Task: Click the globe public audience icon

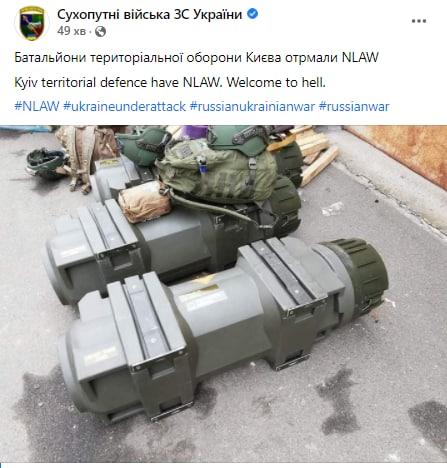Action: click(100, 32)
